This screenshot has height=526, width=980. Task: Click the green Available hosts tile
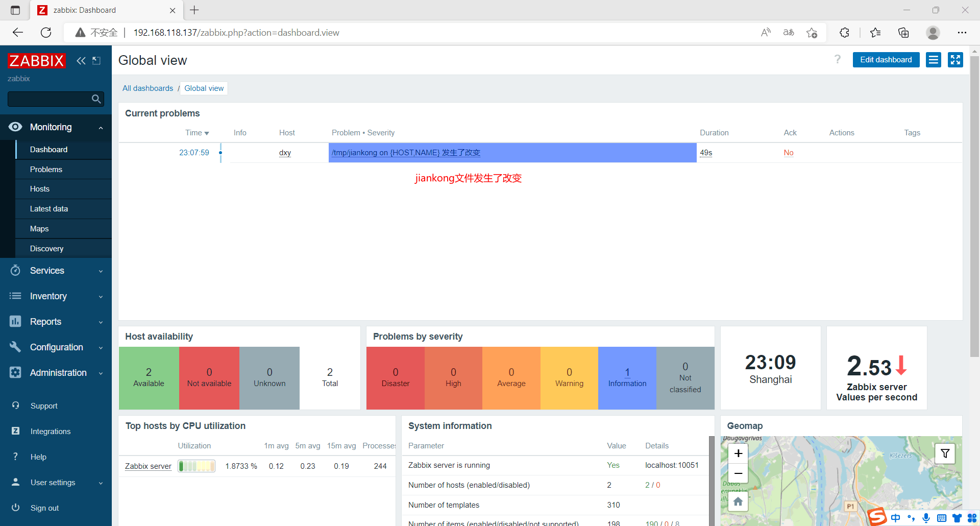click(x=149, y=378)
